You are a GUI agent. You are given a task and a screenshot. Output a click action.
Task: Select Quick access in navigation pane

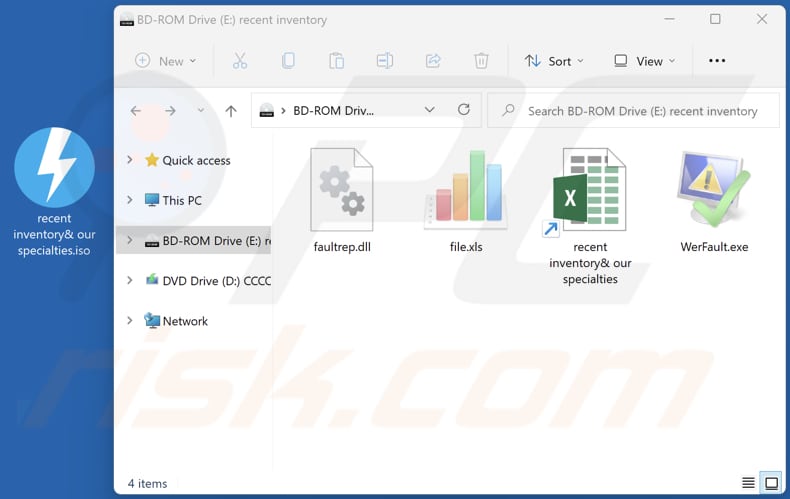[187, 160]
